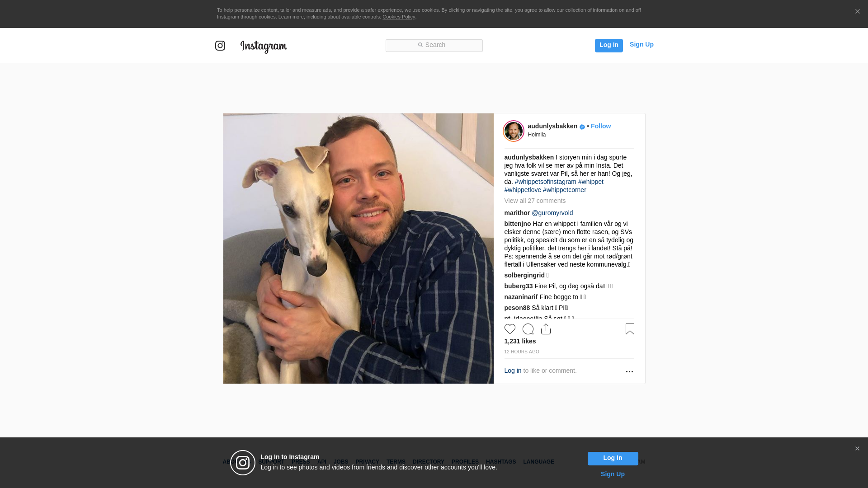Dismiss the cookie notice banner

(x=857, y=12)
